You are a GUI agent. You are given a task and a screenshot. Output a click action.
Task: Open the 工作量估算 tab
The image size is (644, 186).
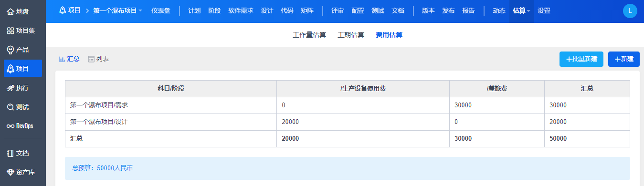tap(309, 35)
